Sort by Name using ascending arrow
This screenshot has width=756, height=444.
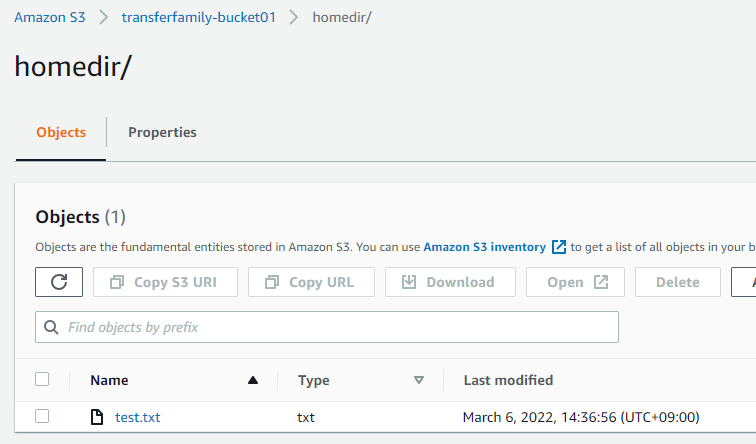pos(253,380)
